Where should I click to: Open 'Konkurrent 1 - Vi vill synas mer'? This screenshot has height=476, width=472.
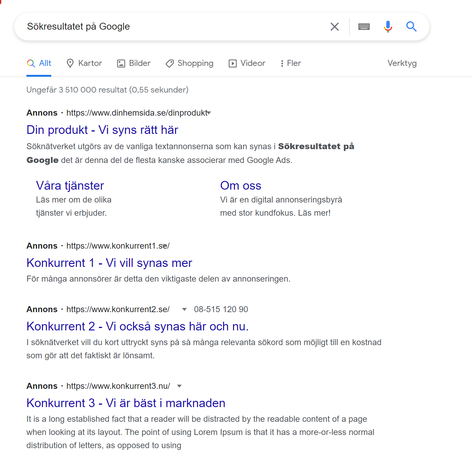tap(109, 263)
